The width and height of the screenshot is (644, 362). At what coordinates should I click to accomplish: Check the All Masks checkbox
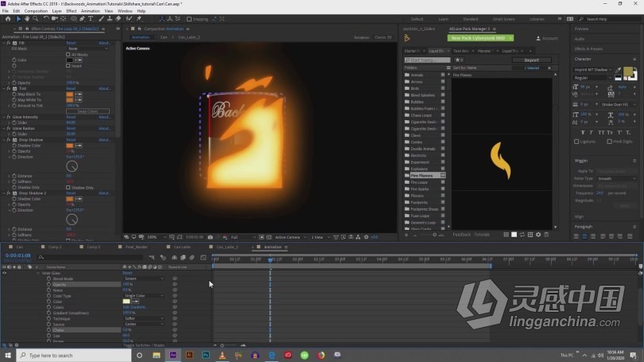click(x=68, y=54)
